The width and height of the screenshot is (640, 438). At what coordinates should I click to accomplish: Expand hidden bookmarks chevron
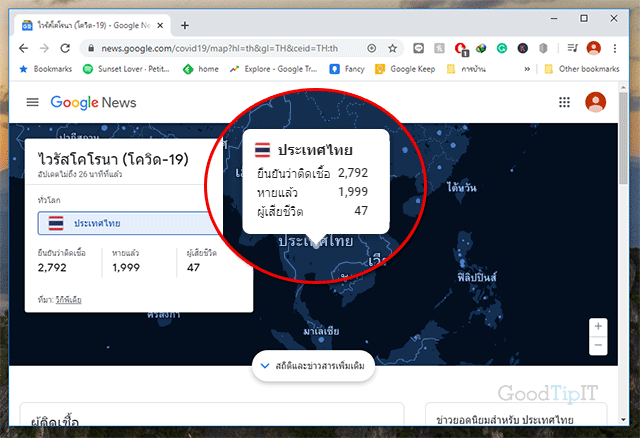tap(527, 69)
